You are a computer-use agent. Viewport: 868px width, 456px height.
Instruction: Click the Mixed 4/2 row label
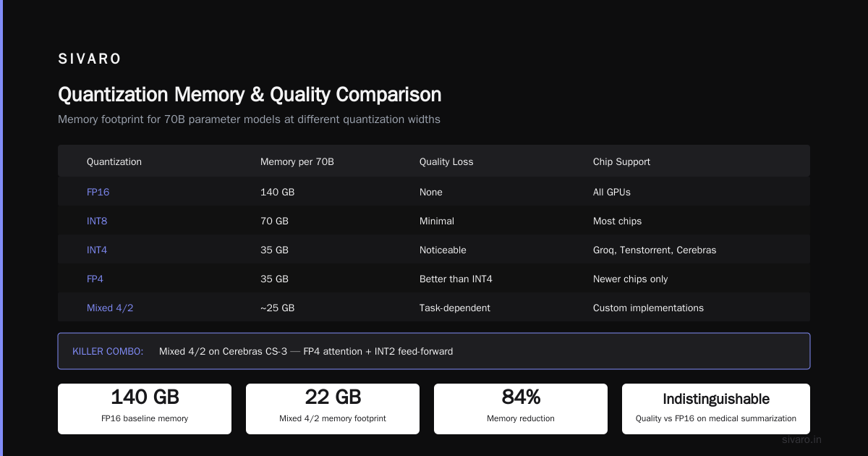pyautogui.click(x=110, y=308)
